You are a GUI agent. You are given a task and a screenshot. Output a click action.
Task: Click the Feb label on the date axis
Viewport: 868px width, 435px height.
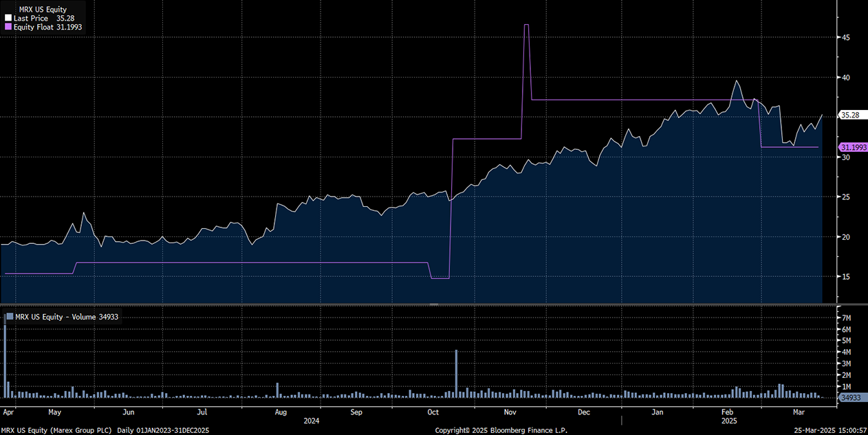(728, 412)
